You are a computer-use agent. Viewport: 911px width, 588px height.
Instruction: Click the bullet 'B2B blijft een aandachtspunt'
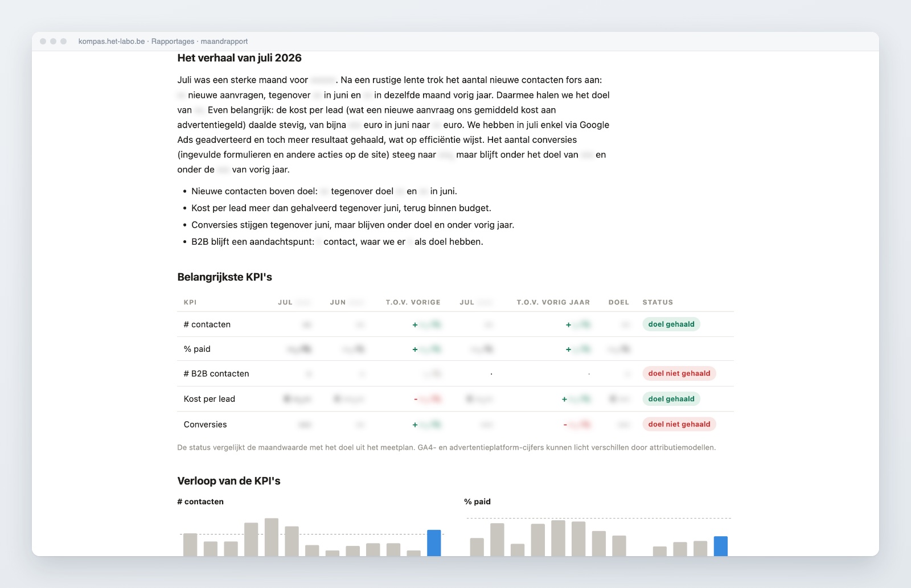(337, 242)
